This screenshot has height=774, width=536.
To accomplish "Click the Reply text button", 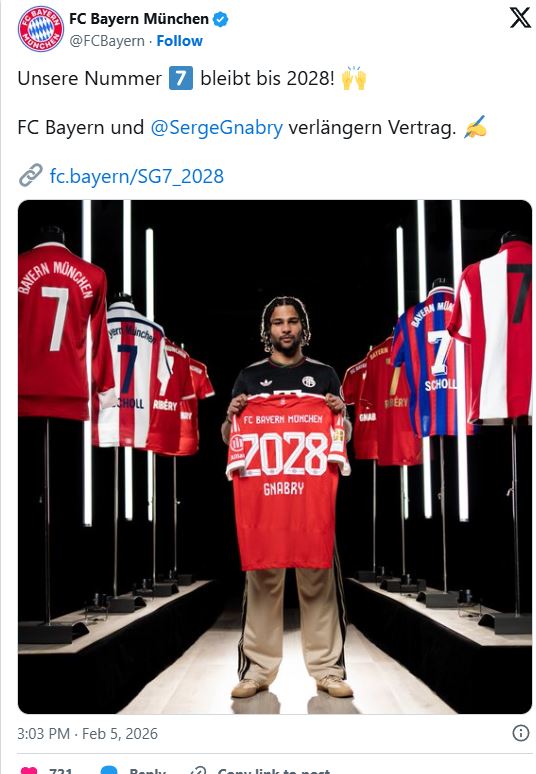I will 147,771.
